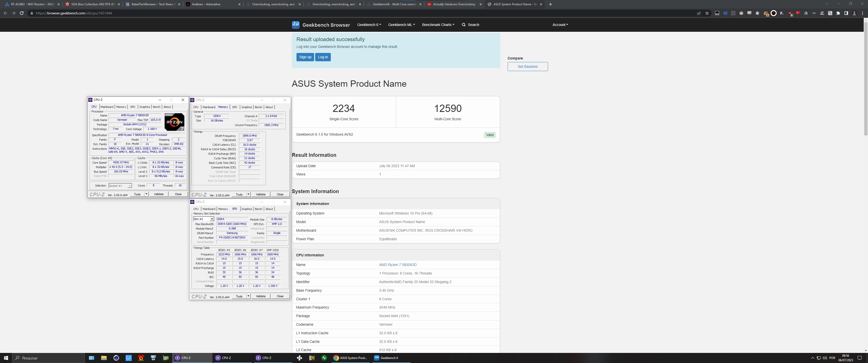
Task: Switch to the Actually Hardcore Overclocking YouTube tab
Action: coord(454,4)
